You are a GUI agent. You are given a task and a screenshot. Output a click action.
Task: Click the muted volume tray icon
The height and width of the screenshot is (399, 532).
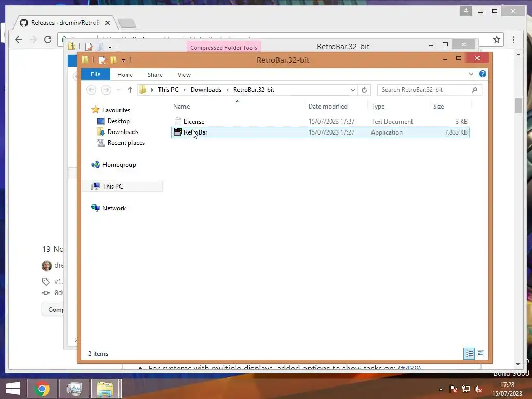coord(478,389)
